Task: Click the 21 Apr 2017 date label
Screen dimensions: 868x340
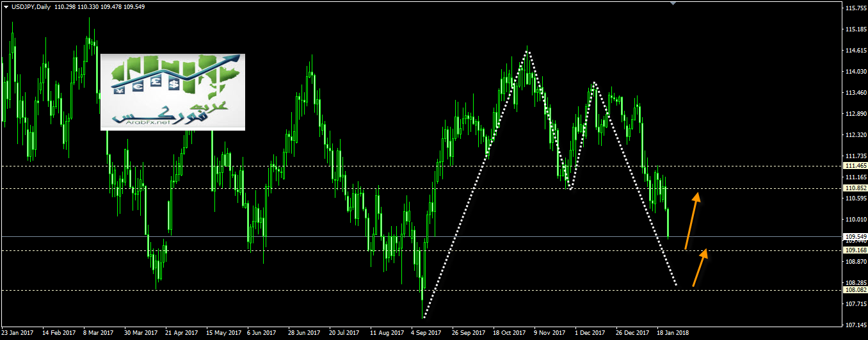Action: coord(182,334)
